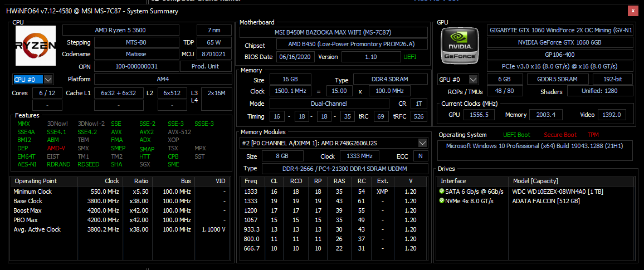644x270 pixels.
Task: Click the BIOS Date 06/16/2020 field
Action: pos(295,57)
